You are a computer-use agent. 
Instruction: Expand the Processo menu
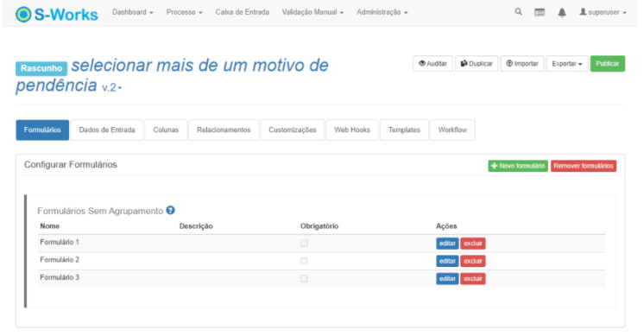pyautogui.click(x=184, y=12)
